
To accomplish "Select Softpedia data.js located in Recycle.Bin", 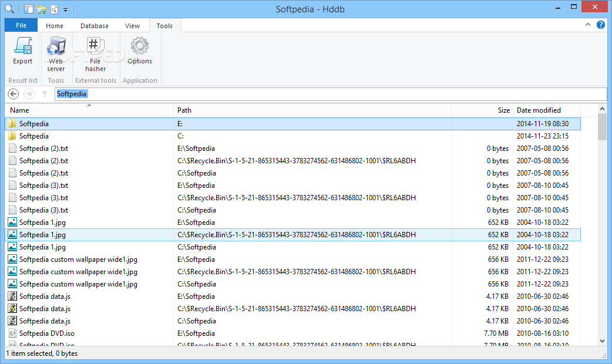I will pyautogui.click(x=292, y=309).
